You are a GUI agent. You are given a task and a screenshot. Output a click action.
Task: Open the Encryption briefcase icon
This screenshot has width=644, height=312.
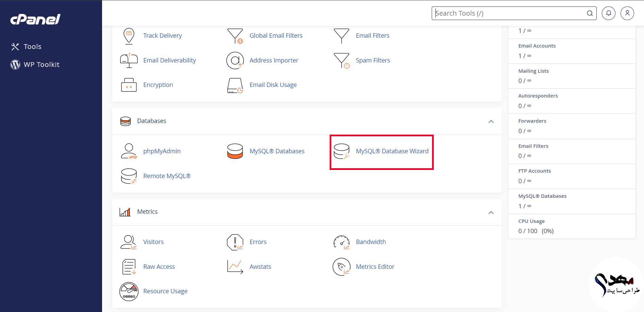pyautogui.click(x=129, y=85)
